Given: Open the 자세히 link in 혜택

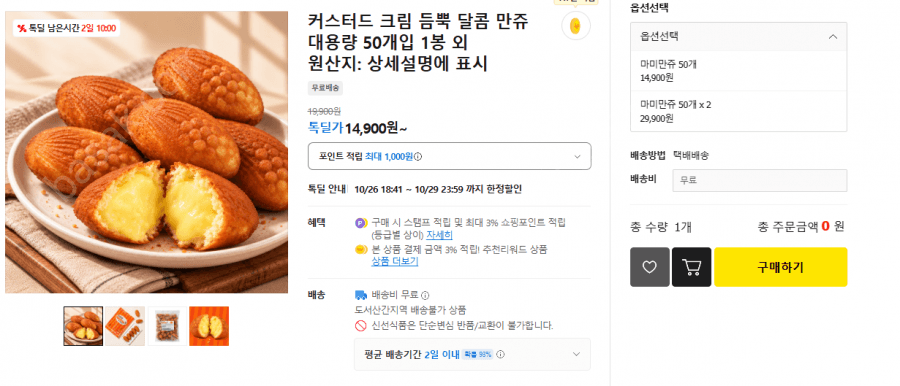Looking at the screenshot, I should pos(439,236).
